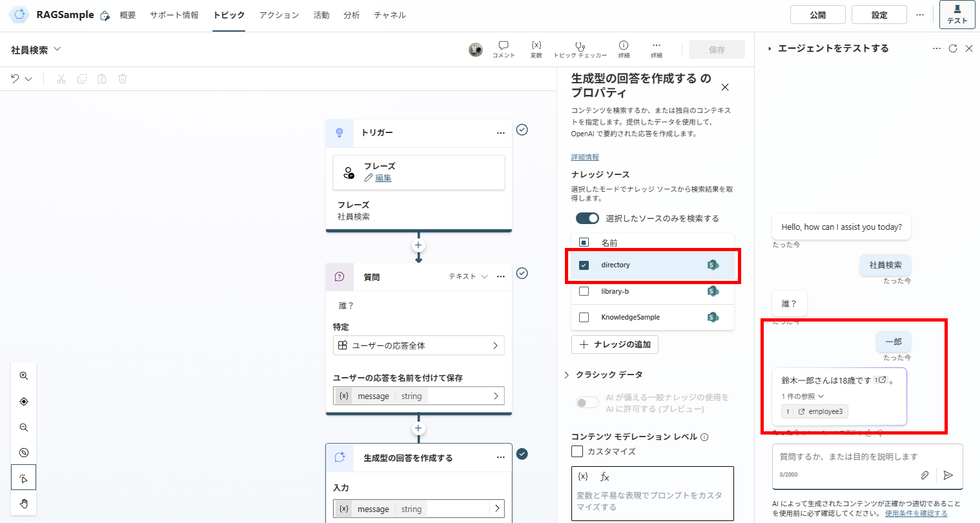Select the hand (pan) tool
Image resolution: width=980 pixels, height=523 pixels.
coord(23,503)
